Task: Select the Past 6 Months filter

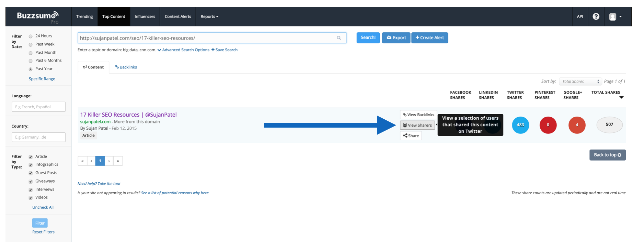Action: [31, 61]
